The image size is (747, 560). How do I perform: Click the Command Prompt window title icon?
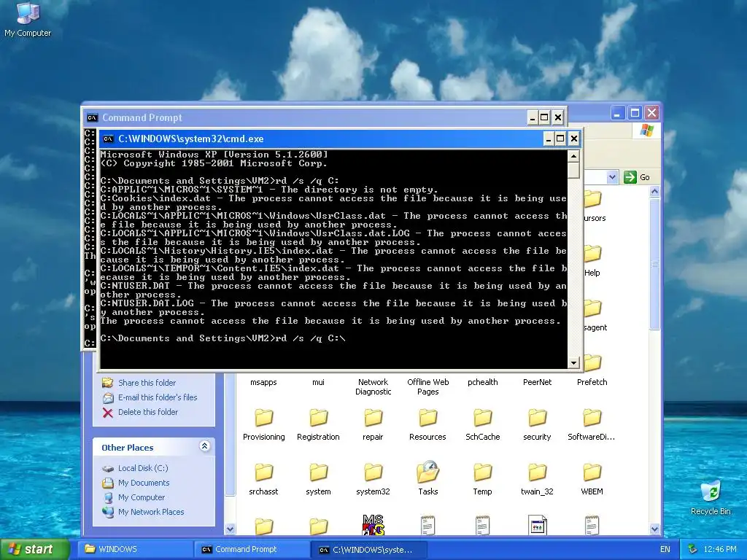92,117
